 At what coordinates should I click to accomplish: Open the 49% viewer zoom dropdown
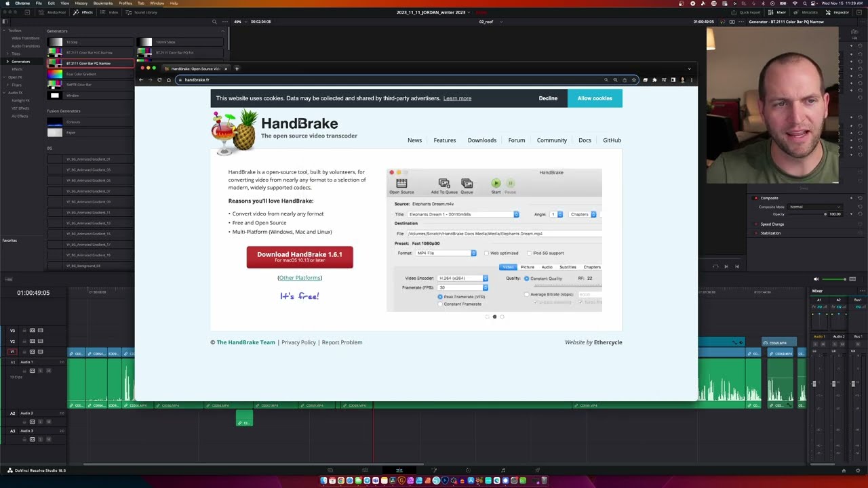point(239,22)
